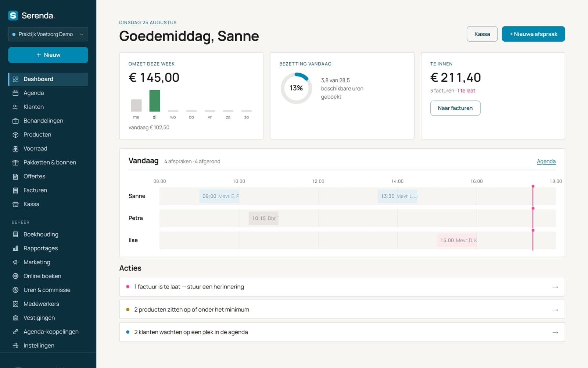The width and height of the screenshot is (588, 368).
Task: Open Ilse's 15:00 appointment
Action: tap(457, 240)
